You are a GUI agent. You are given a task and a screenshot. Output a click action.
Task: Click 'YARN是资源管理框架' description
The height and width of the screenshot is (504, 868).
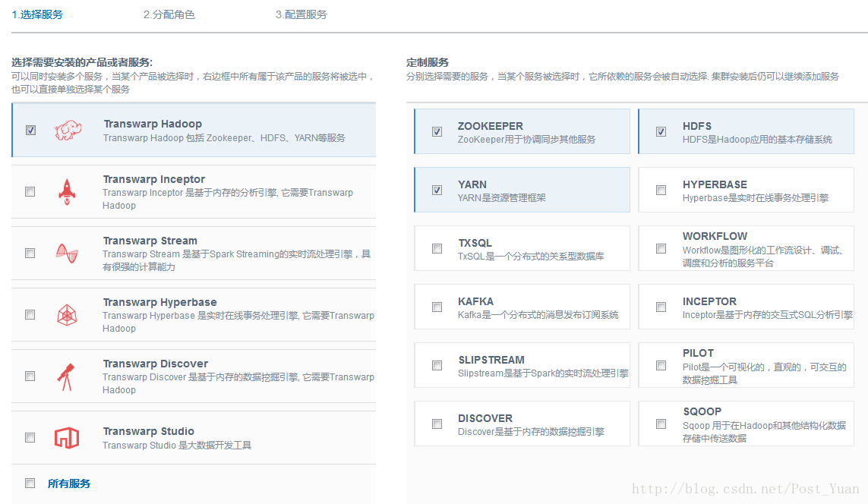(501, 197)
